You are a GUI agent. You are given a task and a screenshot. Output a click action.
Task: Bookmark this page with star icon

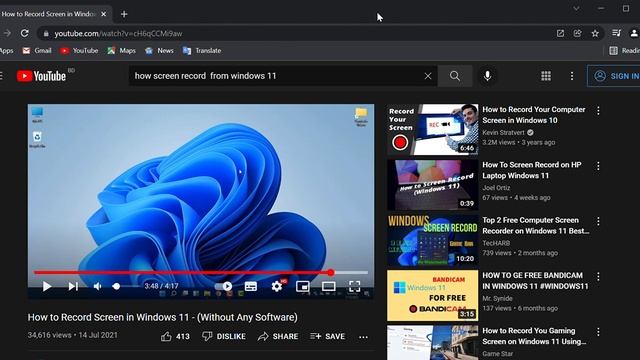(x=595, y=33)
